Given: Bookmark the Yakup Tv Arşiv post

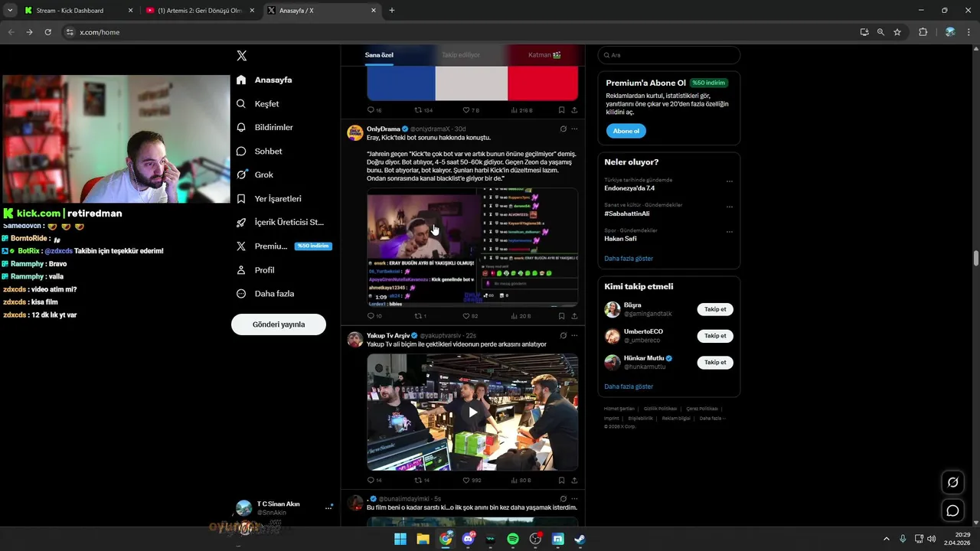Looking at the screenshot, I should [561, 481].
